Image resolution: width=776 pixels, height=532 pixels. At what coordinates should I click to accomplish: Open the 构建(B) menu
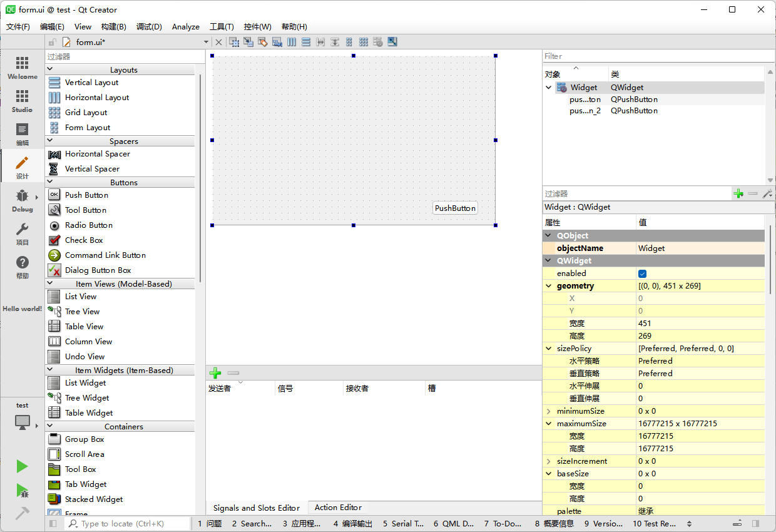pos(113,27)
